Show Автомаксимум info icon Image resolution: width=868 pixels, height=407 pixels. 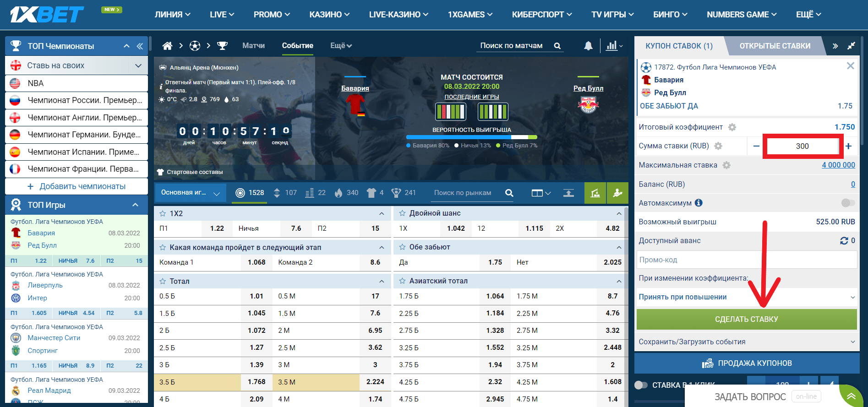coord(699,203)
